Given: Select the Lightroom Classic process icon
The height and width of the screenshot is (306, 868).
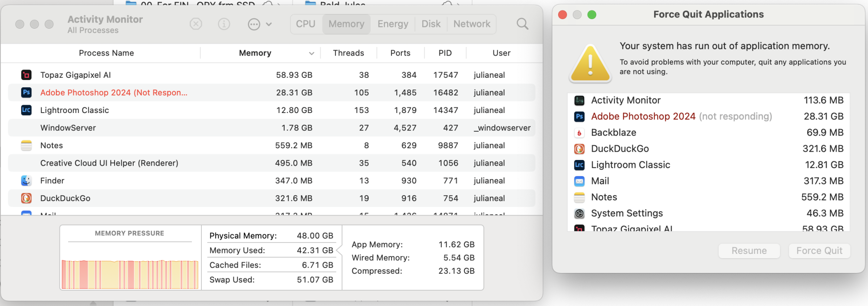Looking at the screenshot, I should [x=26, y=110].
